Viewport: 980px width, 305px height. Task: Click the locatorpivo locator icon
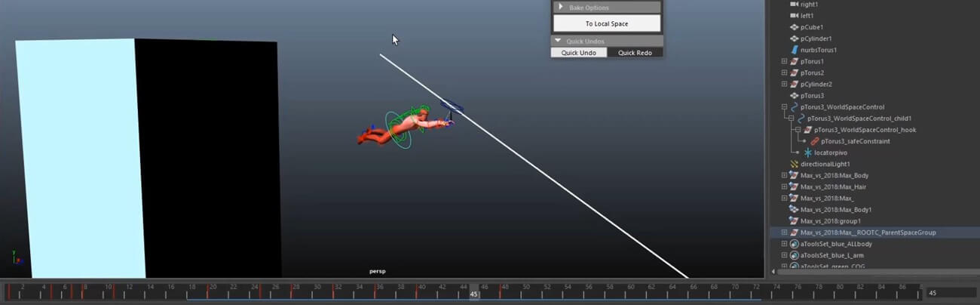click(x=807, y=152)
